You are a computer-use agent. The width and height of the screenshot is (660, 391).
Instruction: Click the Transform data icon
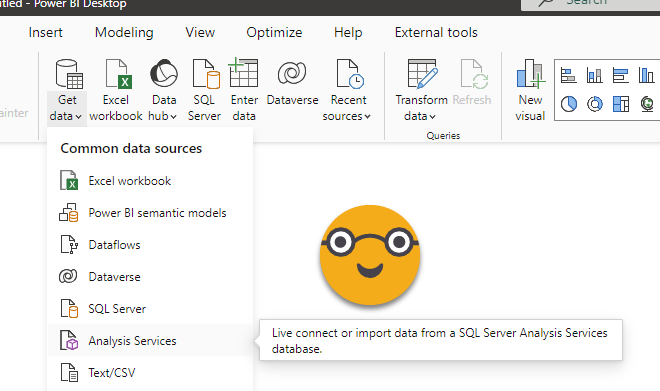[422, 74]
